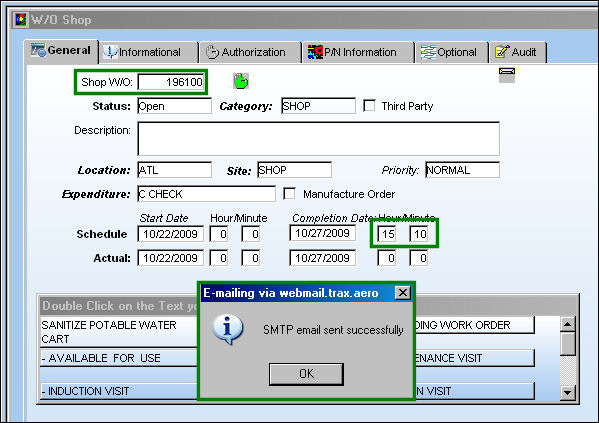Image resolution: width=599 pixels, height=423 pixels.
Task: Open the General tab
Action: (x=61, y=51)
